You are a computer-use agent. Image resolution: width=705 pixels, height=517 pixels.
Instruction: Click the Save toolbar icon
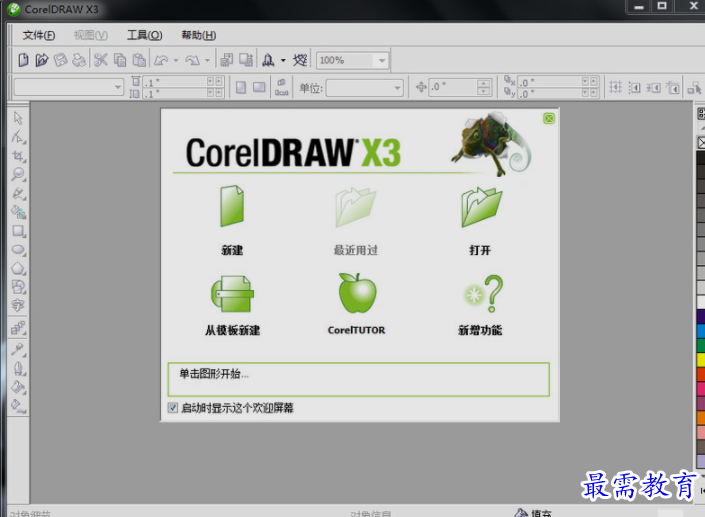[60, 60]
